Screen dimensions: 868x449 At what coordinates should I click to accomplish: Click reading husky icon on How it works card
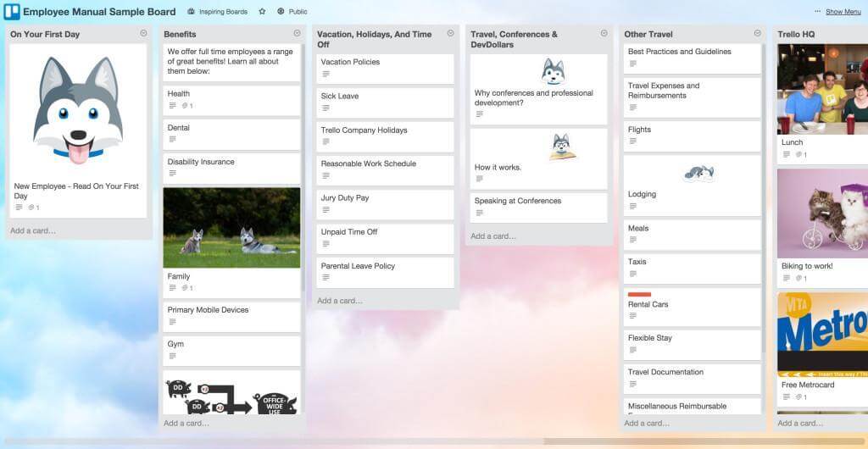[x=561, y=147]
